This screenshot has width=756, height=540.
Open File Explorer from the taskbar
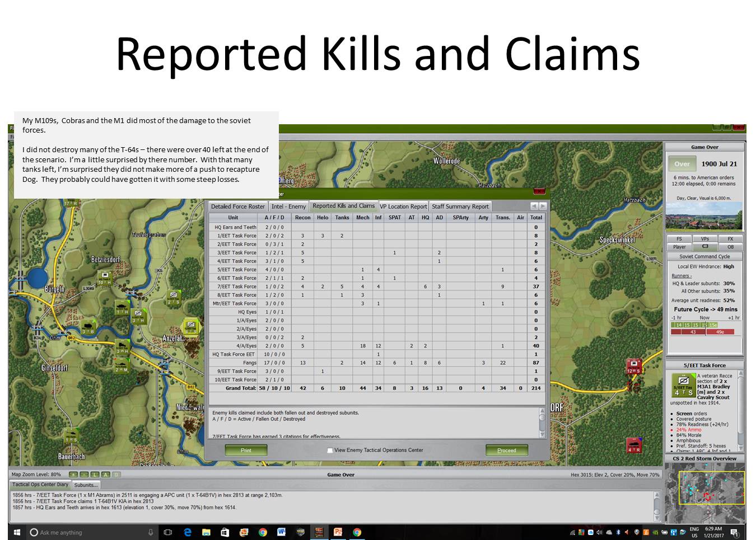206,532
